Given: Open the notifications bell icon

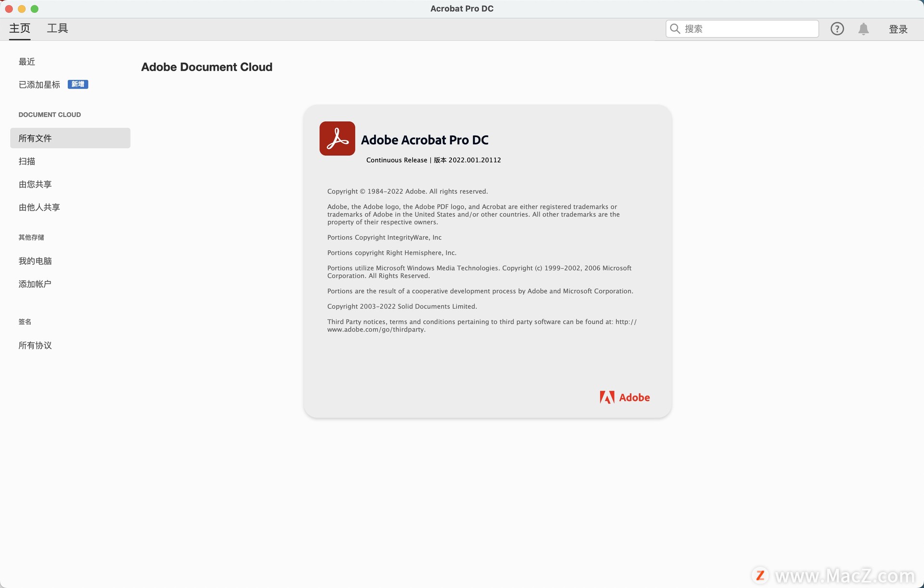Looking at the screenshot, I should point(863,29).
